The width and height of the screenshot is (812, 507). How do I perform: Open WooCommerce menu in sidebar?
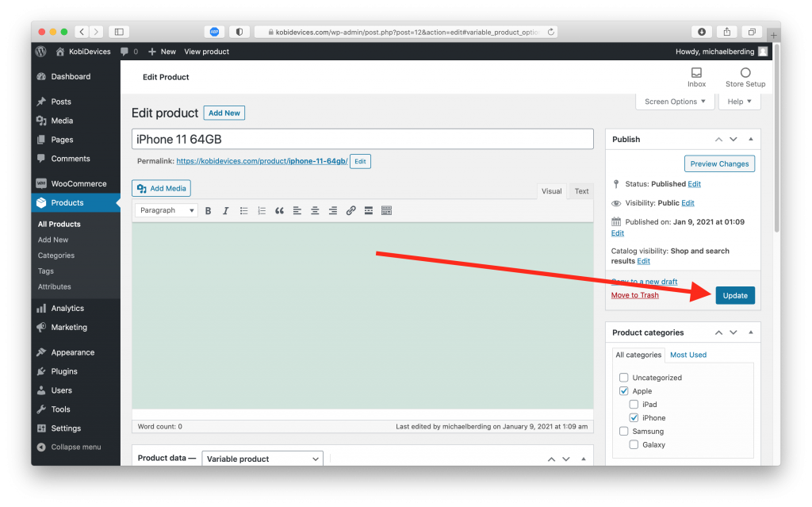tap(75, 183)
